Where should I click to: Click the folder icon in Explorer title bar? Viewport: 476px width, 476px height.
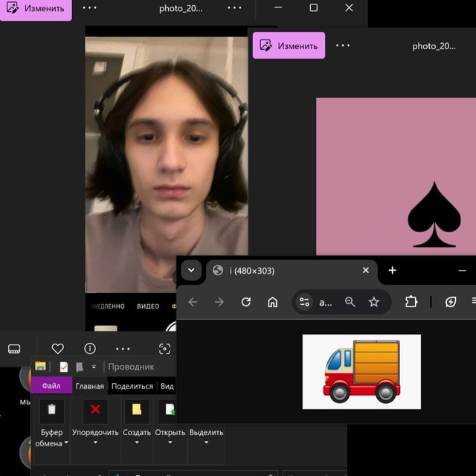40,367
